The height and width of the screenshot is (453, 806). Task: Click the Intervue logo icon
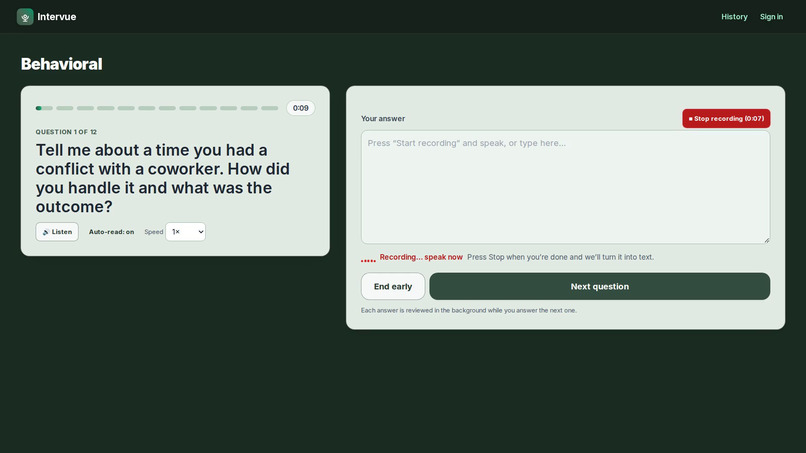point(25,16)
